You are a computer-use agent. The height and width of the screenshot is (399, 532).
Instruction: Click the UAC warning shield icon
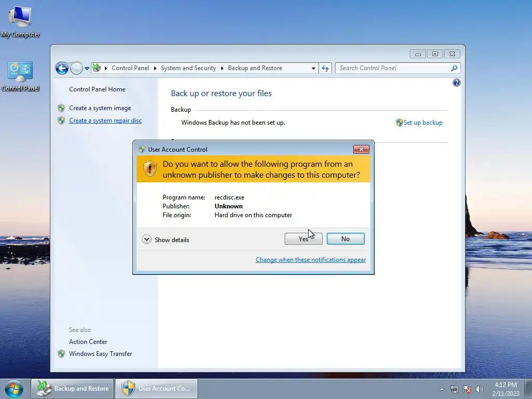150,169
